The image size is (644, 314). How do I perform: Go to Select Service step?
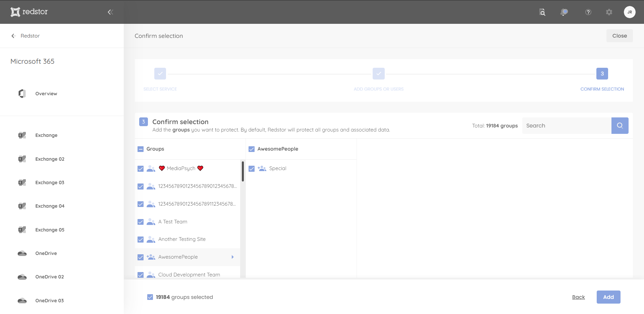tap(160, 74)
